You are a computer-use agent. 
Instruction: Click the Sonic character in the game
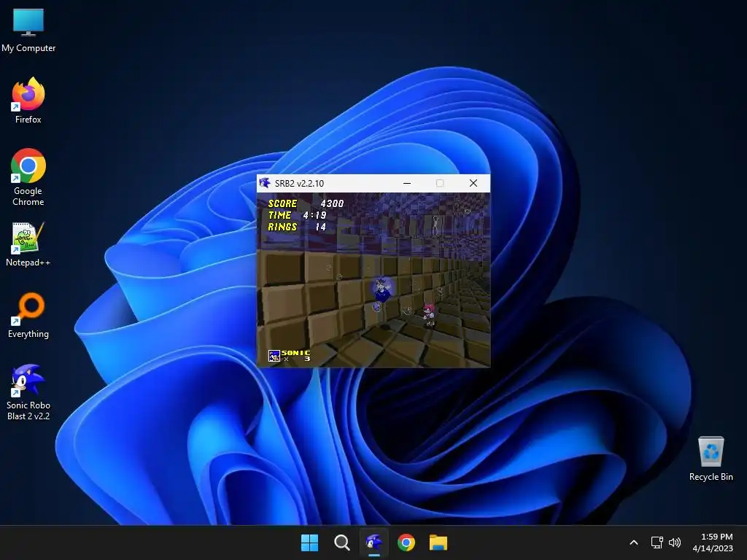click(382, 289)
